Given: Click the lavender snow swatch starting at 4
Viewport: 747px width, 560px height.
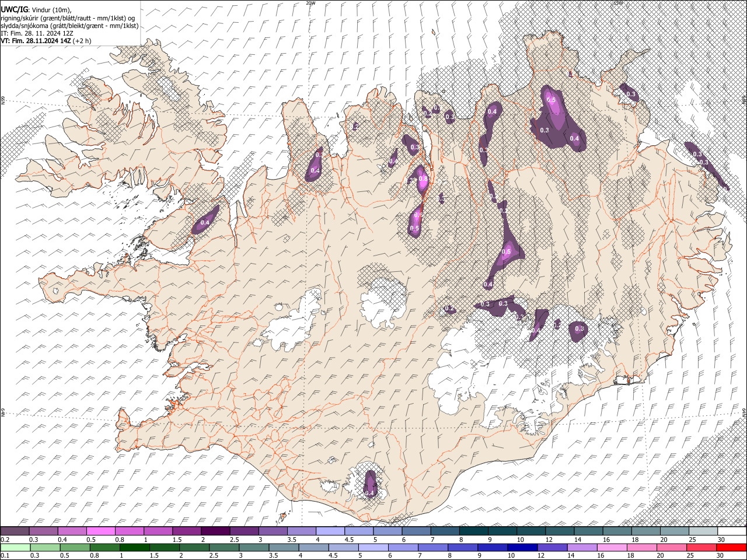Looking at the screenshot, I should [x=330, y=531].
